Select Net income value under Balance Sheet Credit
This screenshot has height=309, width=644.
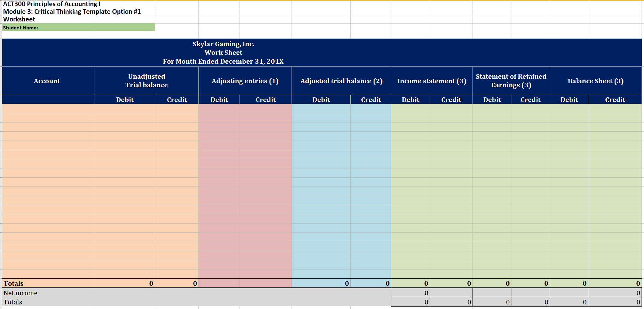tap(615, 293)
